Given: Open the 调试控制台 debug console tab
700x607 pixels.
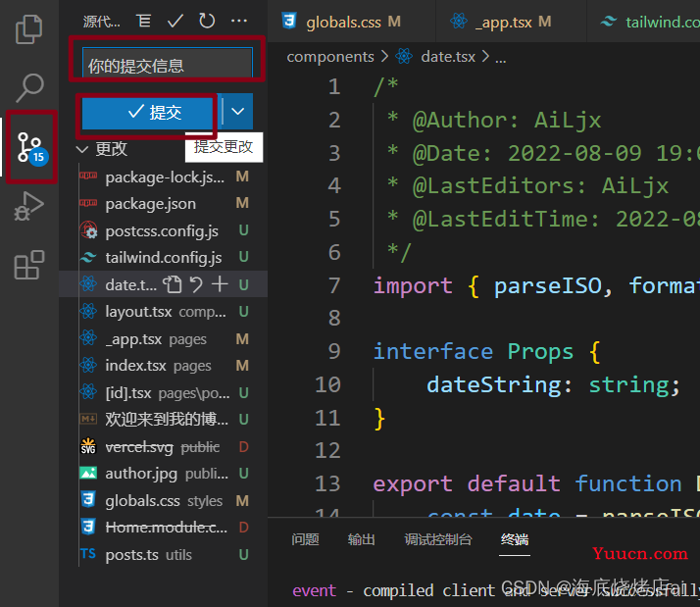Looking at the screenshot, I should pyautogui.click(x=438, y=539).
